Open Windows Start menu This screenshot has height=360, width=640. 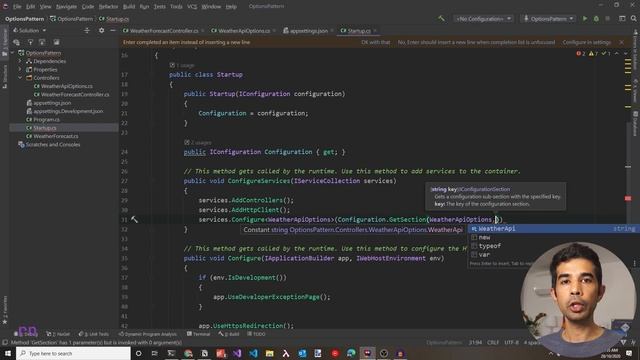click(8, 353)
